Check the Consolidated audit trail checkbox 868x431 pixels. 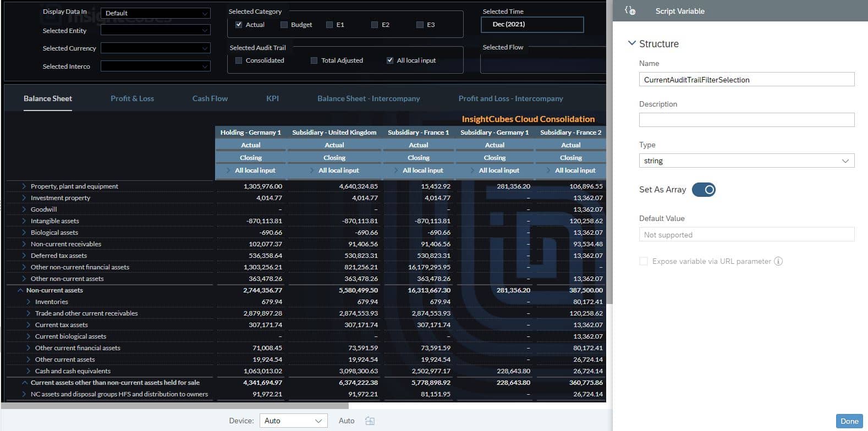pos(239,60)
